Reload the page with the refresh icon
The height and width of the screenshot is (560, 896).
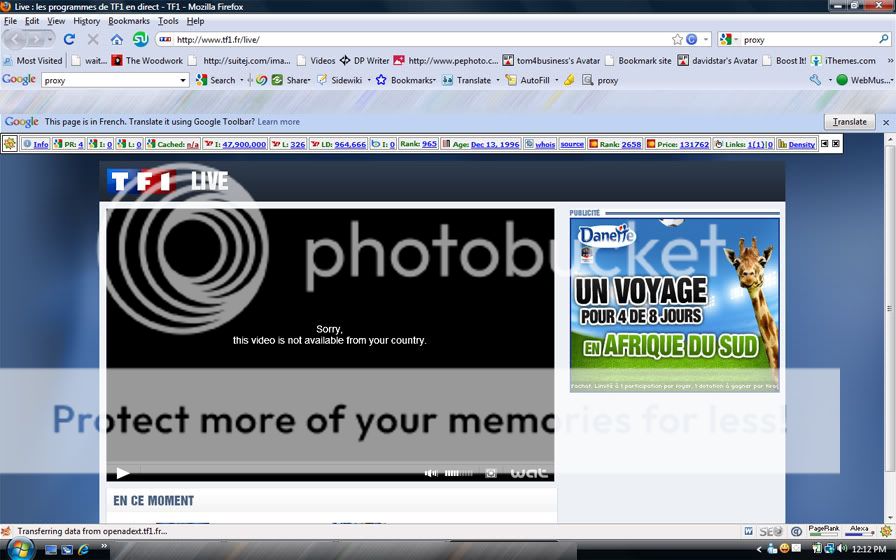69,39
